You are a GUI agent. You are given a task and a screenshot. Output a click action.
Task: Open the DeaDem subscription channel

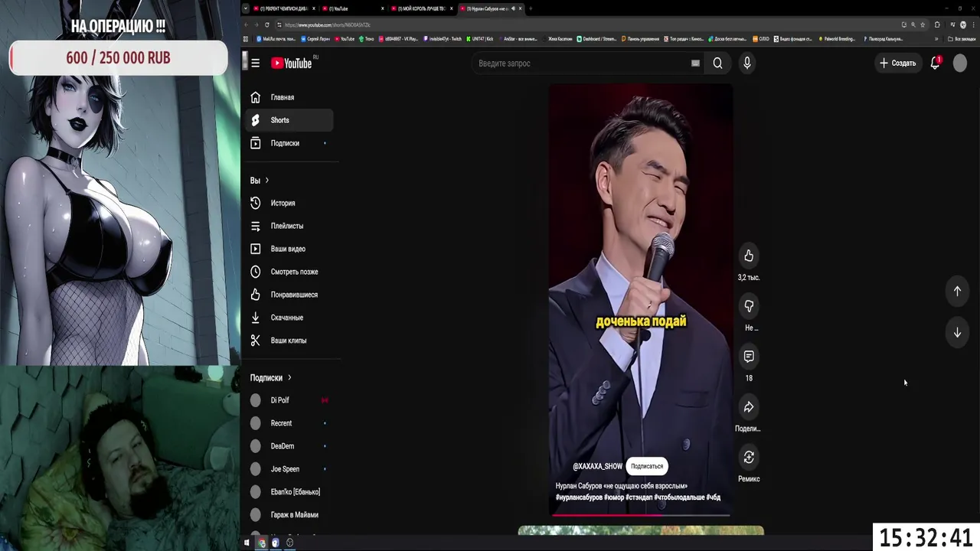coord(289,446)
